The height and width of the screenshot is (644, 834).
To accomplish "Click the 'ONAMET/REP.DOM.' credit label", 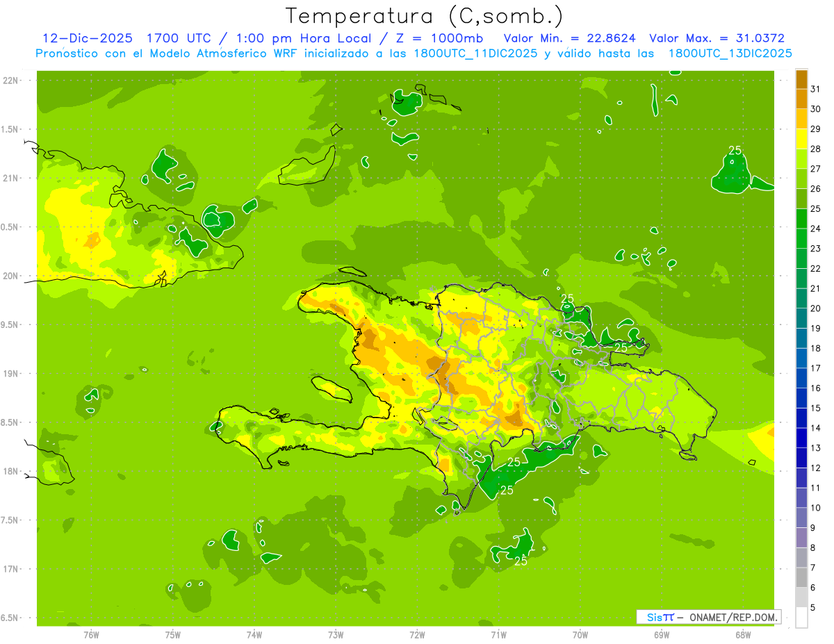I will pos(733,617).
